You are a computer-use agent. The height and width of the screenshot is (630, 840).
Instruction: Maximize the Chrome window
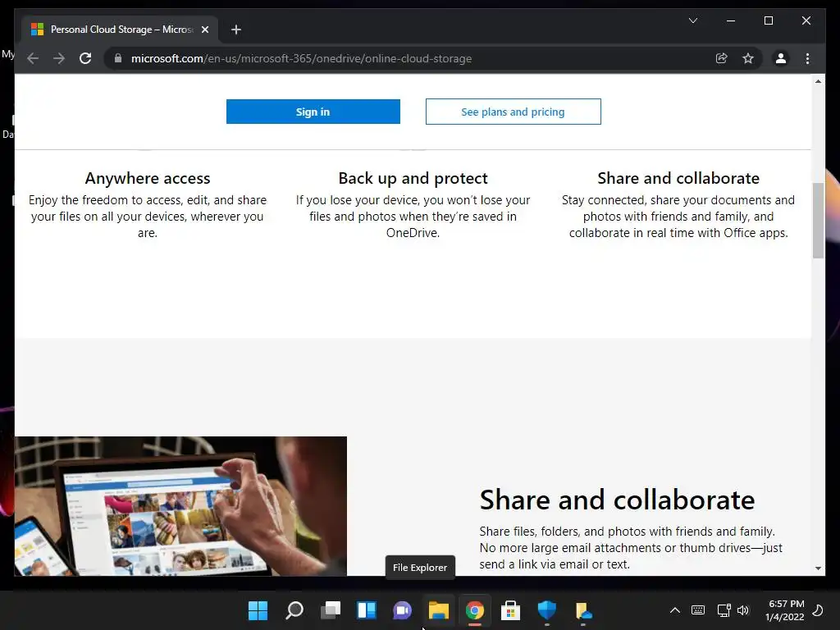(768, 21)
